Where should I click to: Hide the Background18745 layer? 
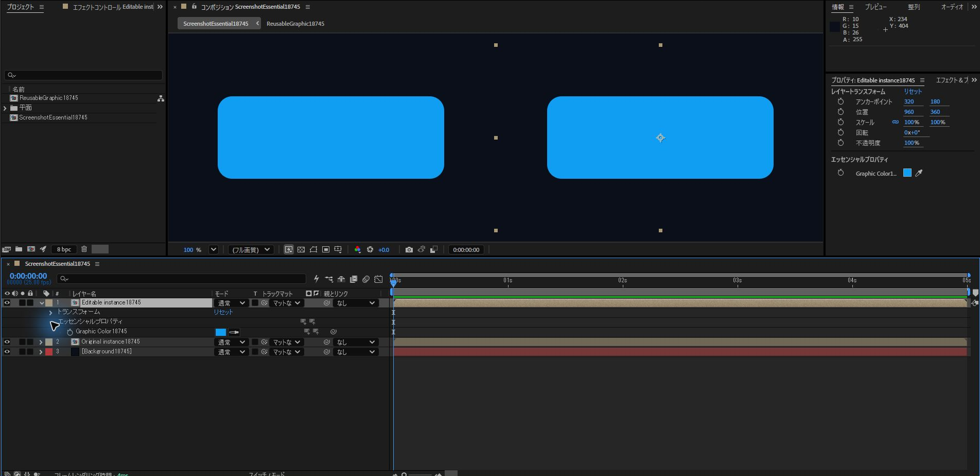tap(7, 352)
